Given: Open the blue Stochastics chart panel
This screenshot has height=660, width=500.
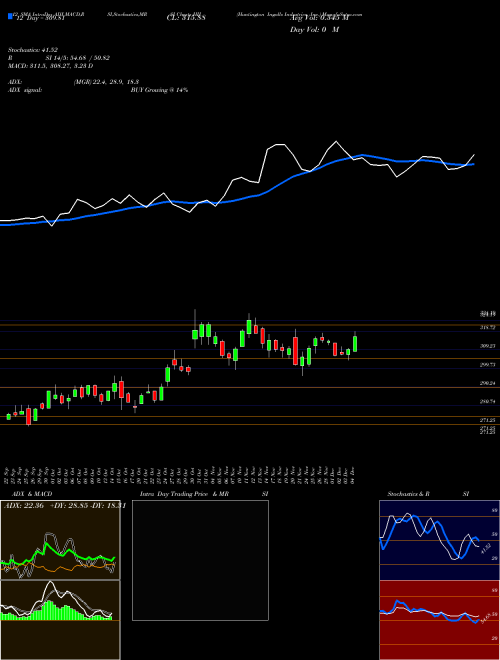Looking at the screenshot, I should click(439, 540).
